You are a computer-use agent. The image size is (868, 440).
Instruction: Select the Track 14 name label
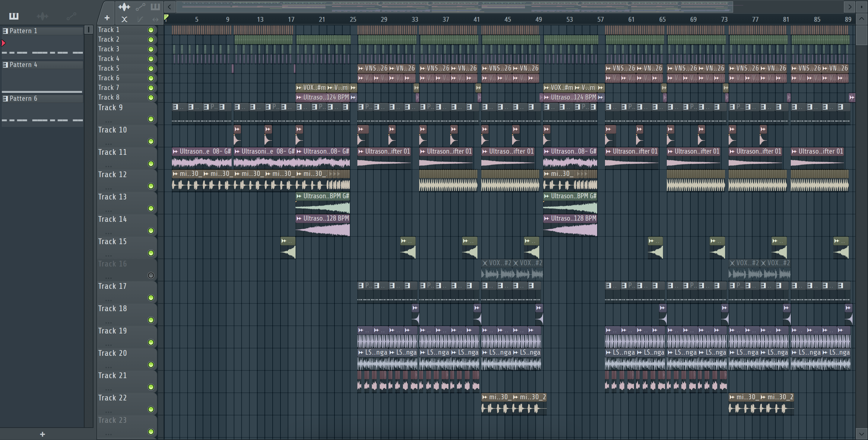click(112, 219)
